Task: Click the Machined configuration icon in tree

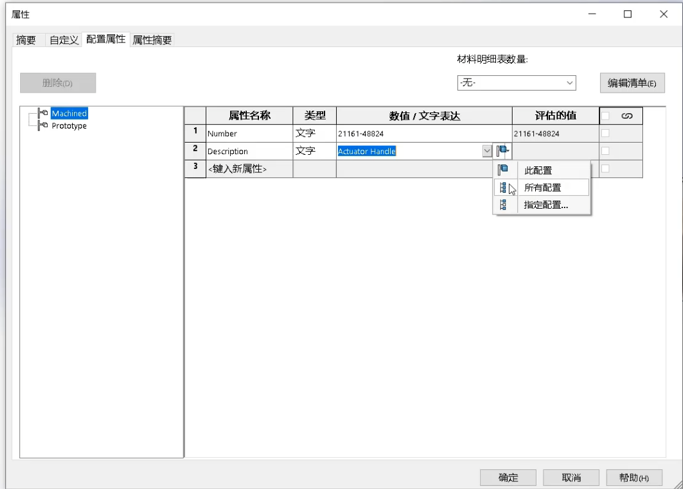Action: tap(43, 113)
